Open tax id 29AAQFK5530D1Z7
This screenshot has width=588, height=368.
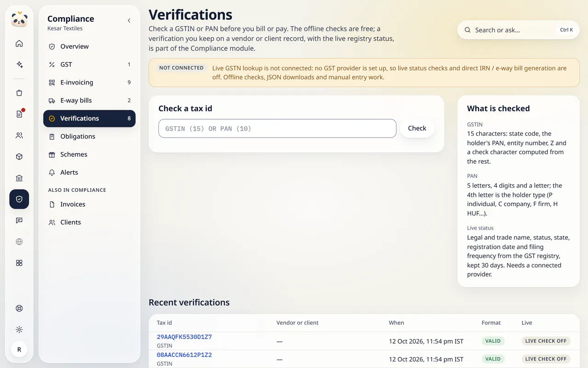[x=184, y=337]
